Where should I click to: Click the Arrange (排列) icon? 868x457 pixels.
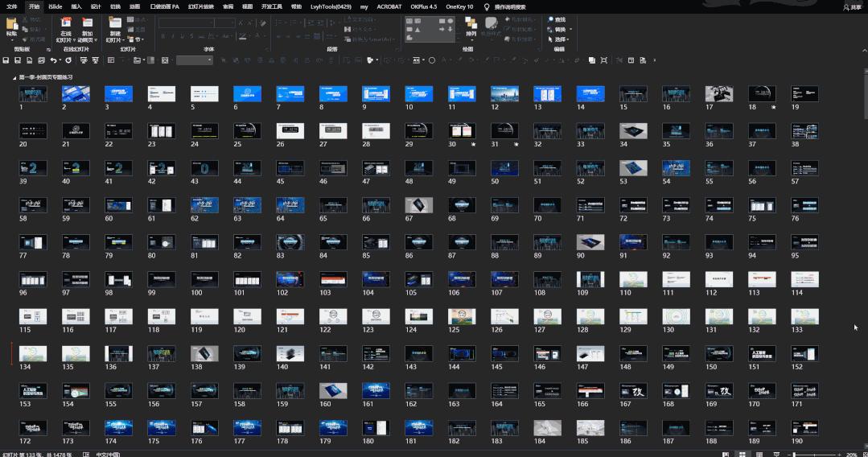(x=471, y=27)
